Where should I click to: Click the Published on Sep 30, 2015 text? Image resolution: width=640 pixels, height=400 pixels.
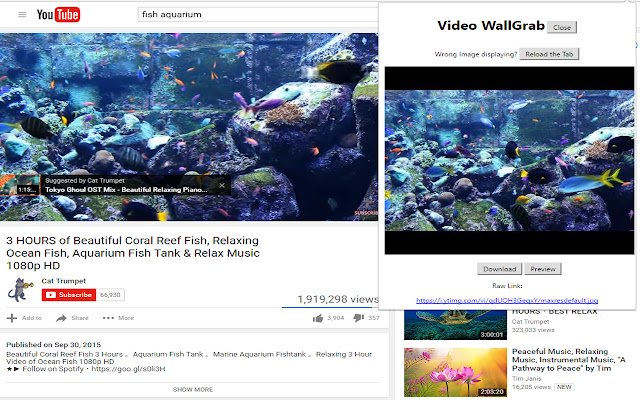pos(53,344)
